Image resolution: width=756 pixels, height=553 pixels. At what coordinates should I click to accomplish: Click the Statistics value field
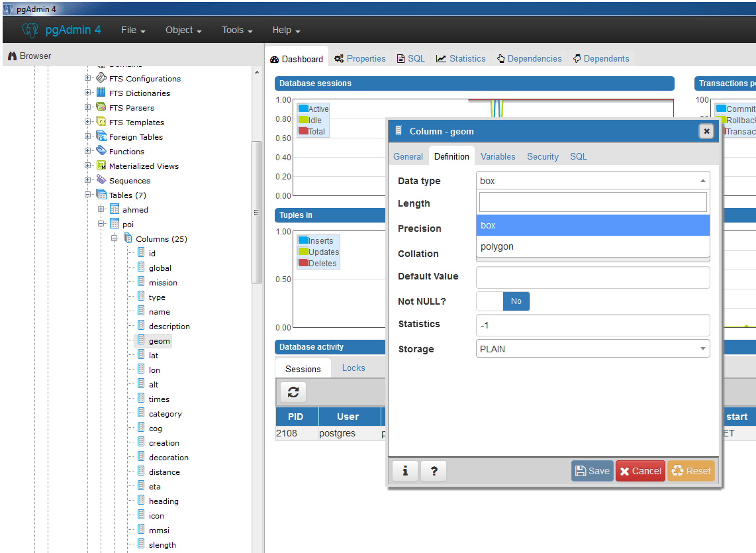tap(592, 325)
